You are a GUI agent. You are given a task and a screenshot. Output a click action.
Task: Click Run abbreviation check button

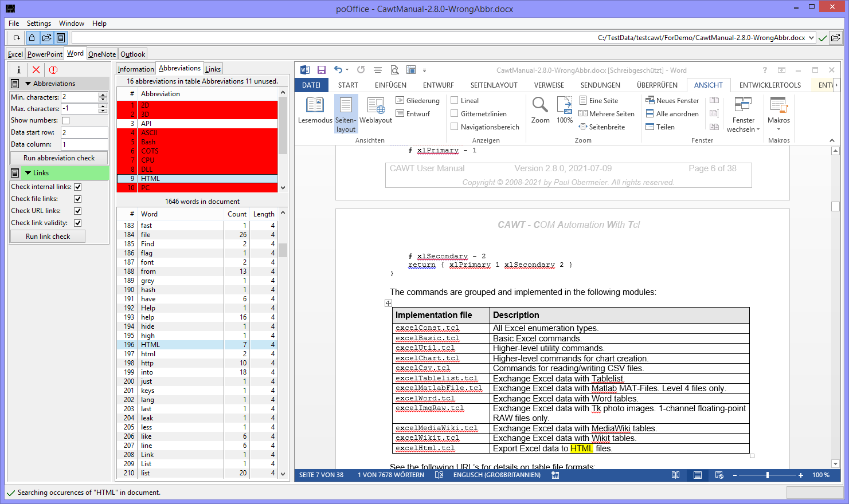coord(59,157)
